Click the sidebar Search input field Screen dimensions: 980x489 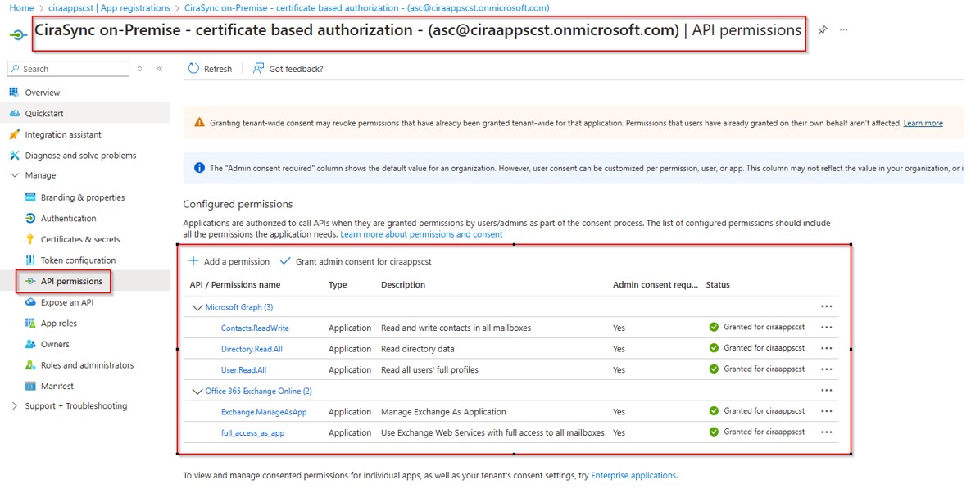click(x=70, y=69)
